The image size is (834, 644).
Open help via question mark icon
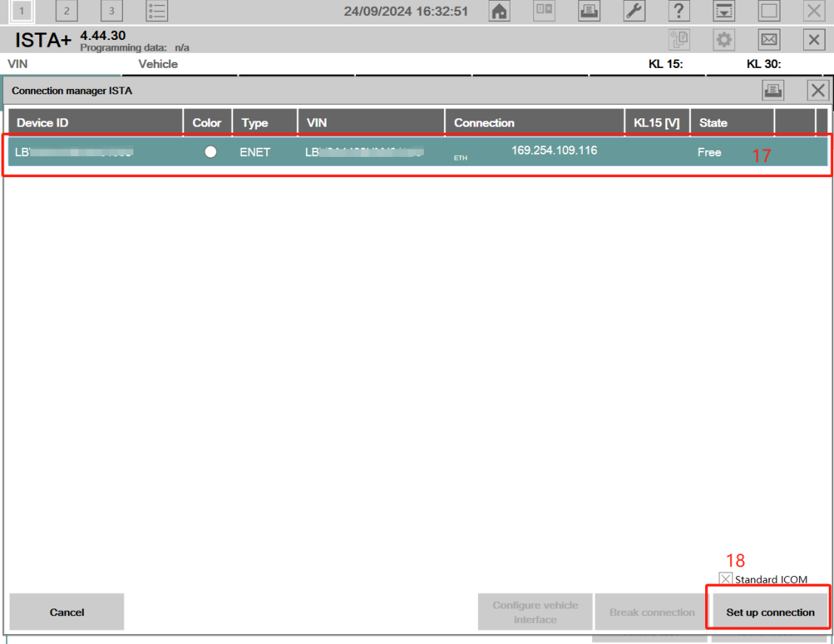[679, 11]
